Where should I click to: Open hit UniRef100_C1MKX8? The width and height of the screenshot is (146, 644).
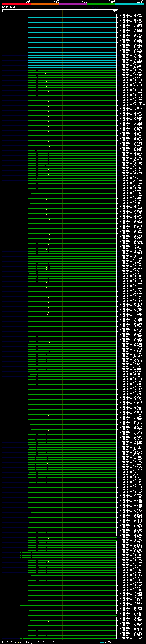click(131, 65)
